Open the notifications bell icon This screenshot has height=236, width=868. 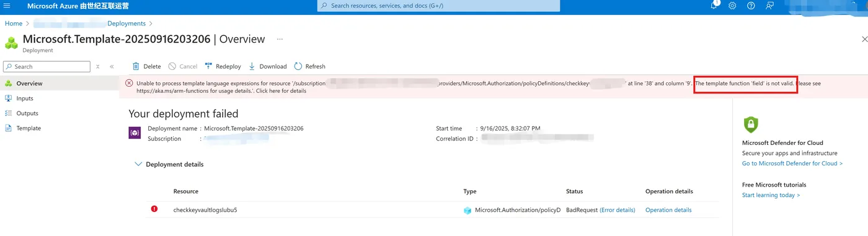714,6
